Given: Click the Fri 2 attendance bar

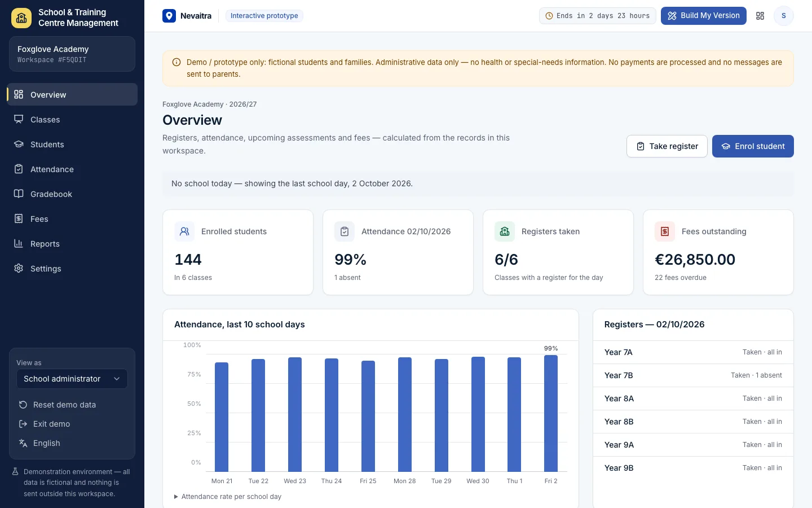Looking at the screenshot, I should point(551,413).
